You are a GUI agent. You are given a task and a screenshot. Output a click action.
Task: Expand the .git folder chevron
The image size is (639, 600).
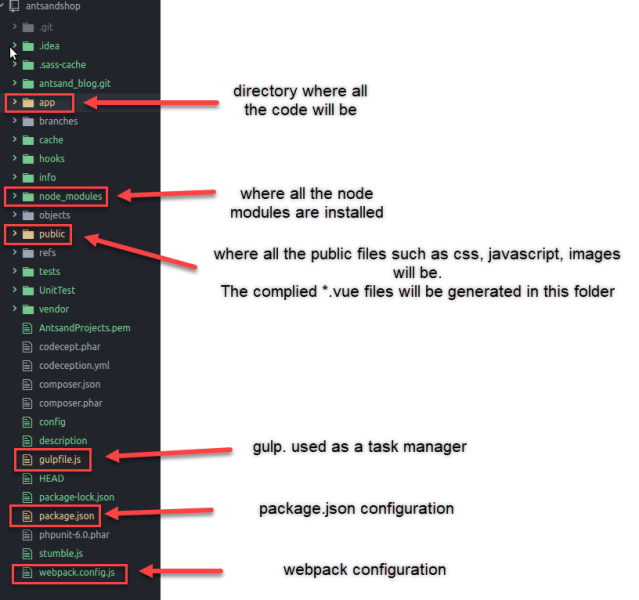pyautogui.click(x=15, y=26)
